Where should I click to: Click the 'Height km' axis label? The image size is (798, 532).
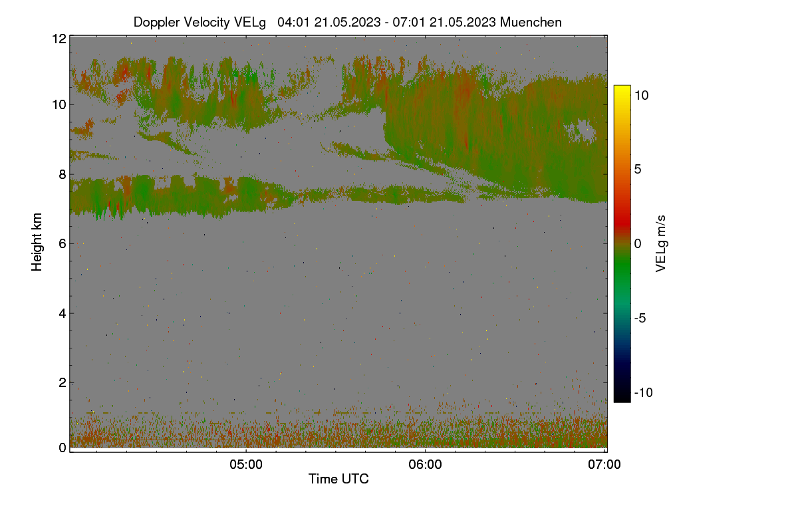(x=37, y=242)
